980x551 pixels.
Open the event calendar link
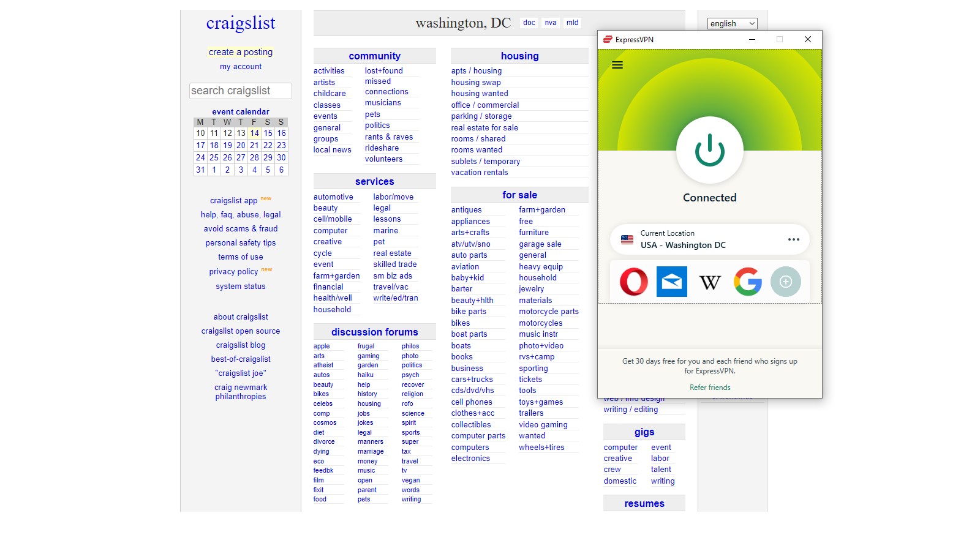click(241, 111)
